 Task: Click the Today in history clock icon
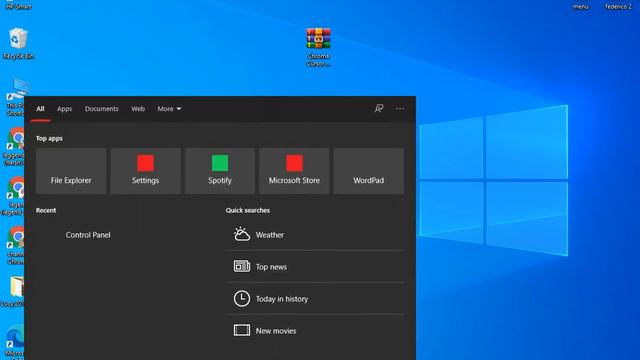pyautogui.click(x=242, y=298)
